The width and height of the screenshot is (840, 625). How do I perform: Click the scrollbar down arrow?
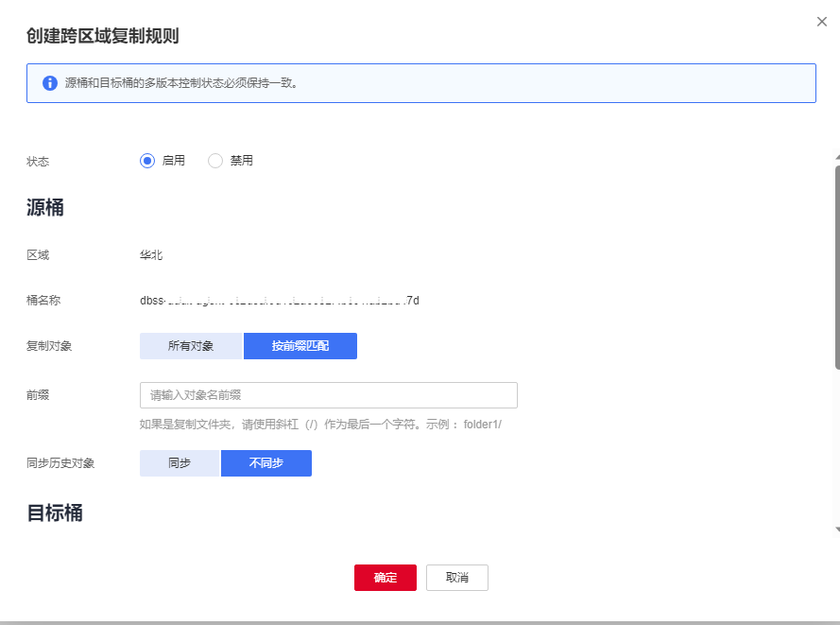836,530
